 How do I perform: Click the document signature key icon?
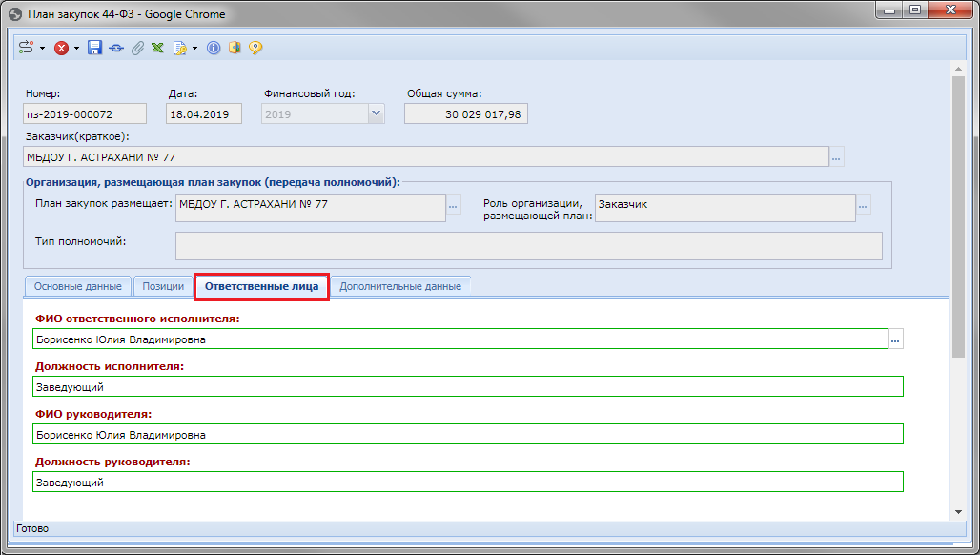[179, 48]
